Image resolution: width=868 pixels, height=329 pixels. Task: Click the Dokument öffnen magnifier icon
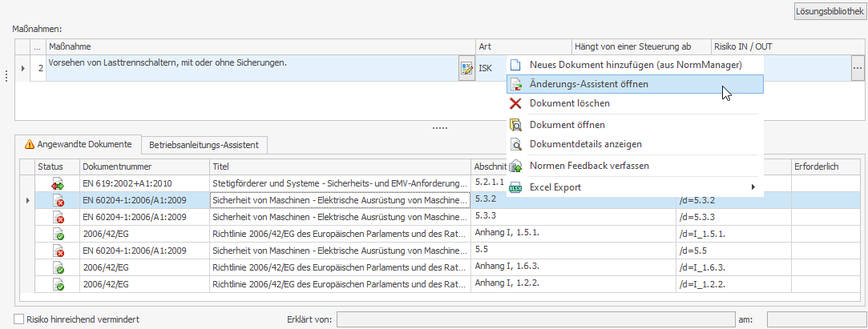coord(516,125)
